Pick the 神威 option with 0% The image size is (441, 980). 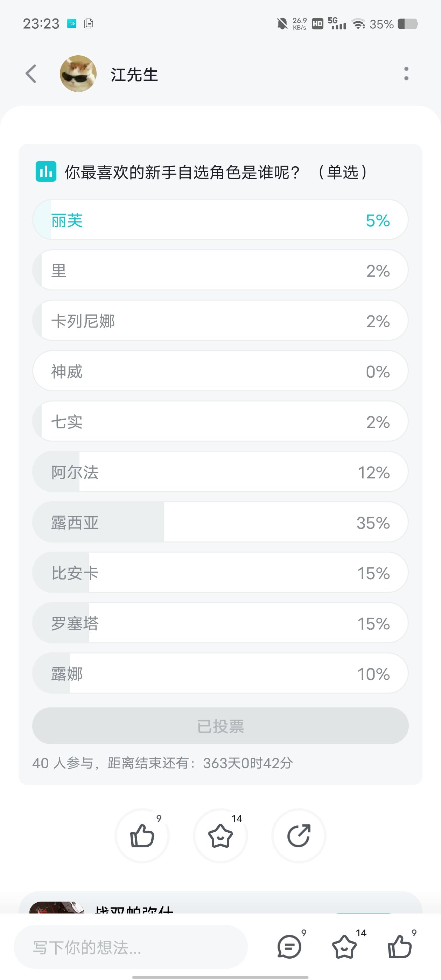220,371
